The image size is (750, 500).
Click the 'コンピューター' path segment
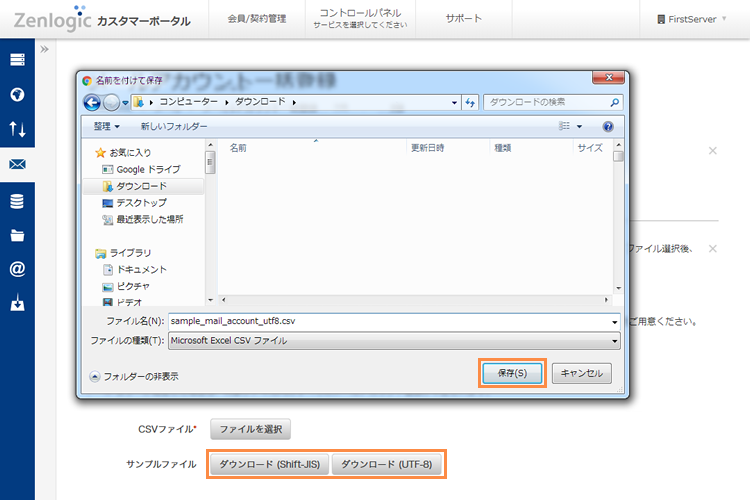click(188, 102)
